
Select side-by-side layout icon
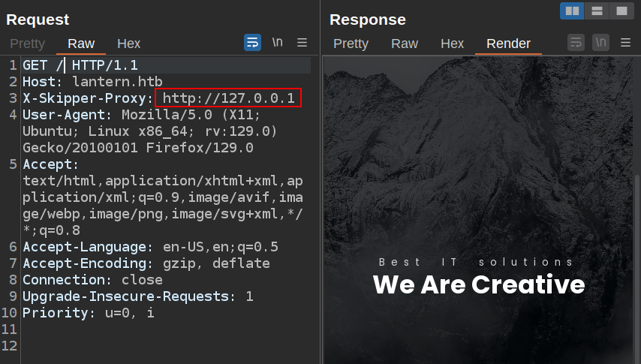click(572, 11)
